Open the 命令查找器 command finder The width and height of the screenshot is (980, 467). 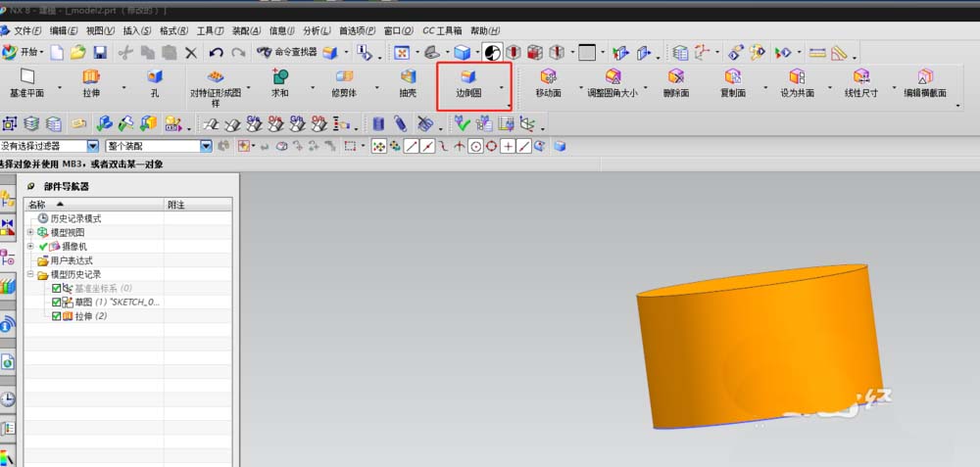click(x=287, y=53)
